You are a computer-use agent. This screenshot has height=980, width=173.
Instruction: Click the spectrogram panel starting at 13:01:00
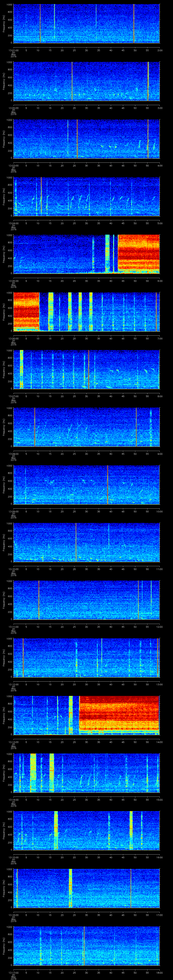coord(87,24)
